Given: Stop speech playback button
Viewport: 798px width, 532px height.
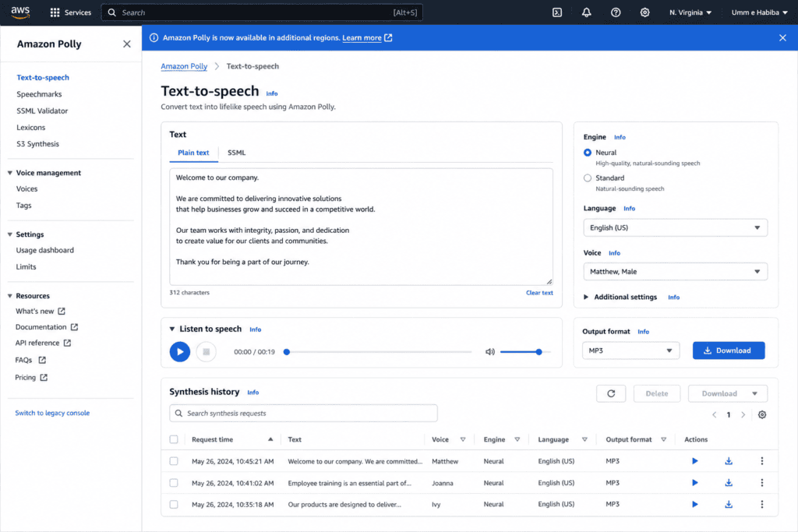Looking at the screenshot, I should 206,351.
